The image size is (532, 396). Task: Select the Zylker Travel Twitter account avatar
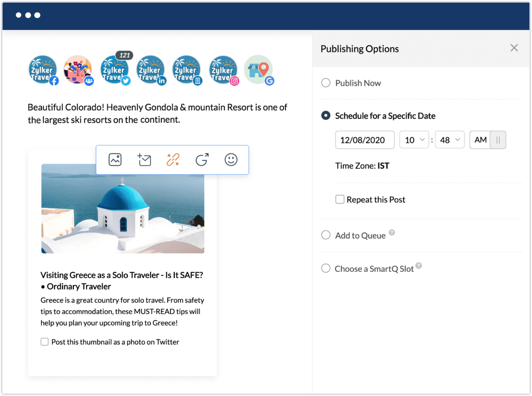114,69
